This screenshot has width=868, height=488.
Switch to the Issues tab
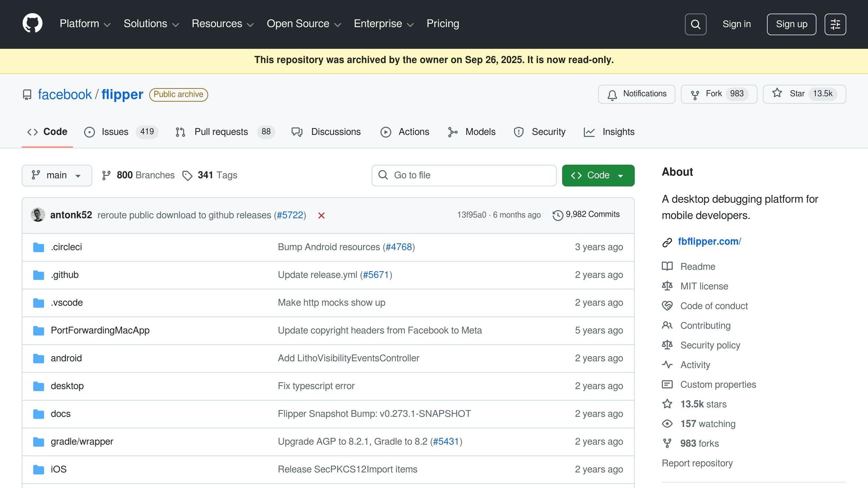[114, 132]
